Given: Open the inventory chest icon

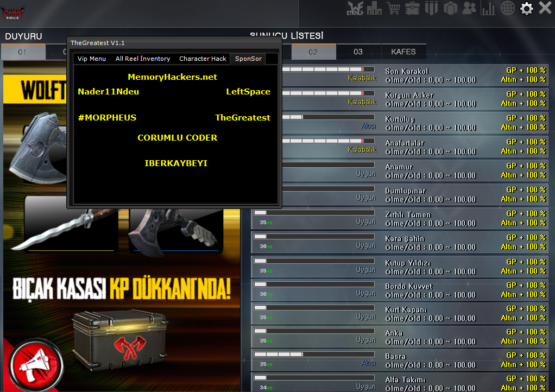Looking at the screenshot, I should [412, 8].
